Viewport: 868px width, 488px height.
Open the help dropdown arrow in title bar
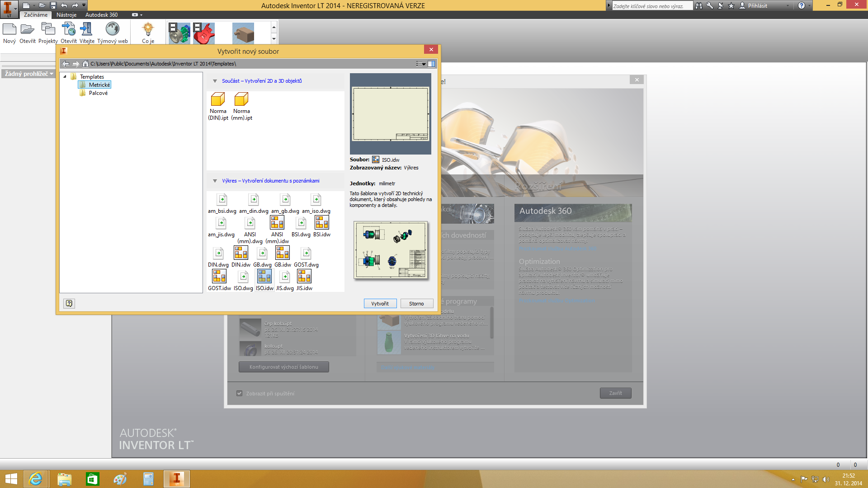pyautogui.click(x=809, y=6)
